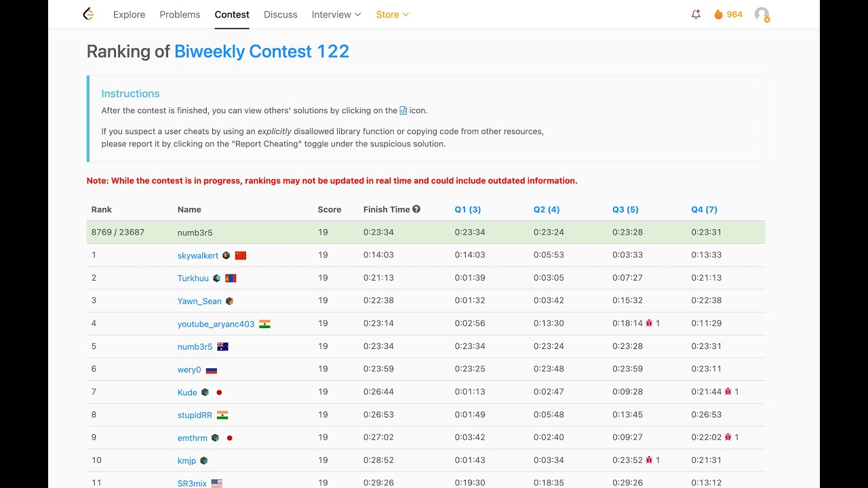Open numb3r5's profile in rank 5

pyautogui.click(x=195, y=346)
